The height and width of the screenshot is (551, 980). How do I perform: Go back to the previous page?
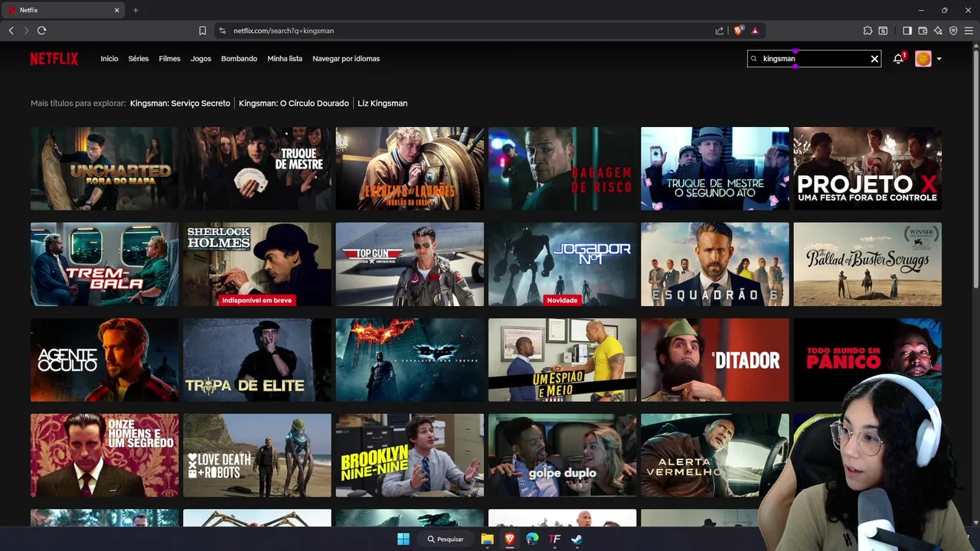click(11, 31)
